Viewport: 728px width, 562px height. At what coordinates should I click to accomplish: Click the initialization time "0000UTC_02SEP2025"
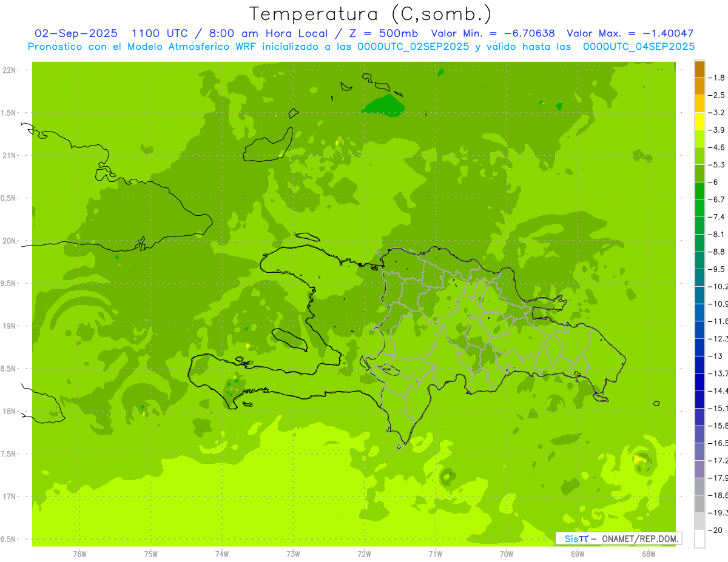pyautogui.click(x=413, y=47)
